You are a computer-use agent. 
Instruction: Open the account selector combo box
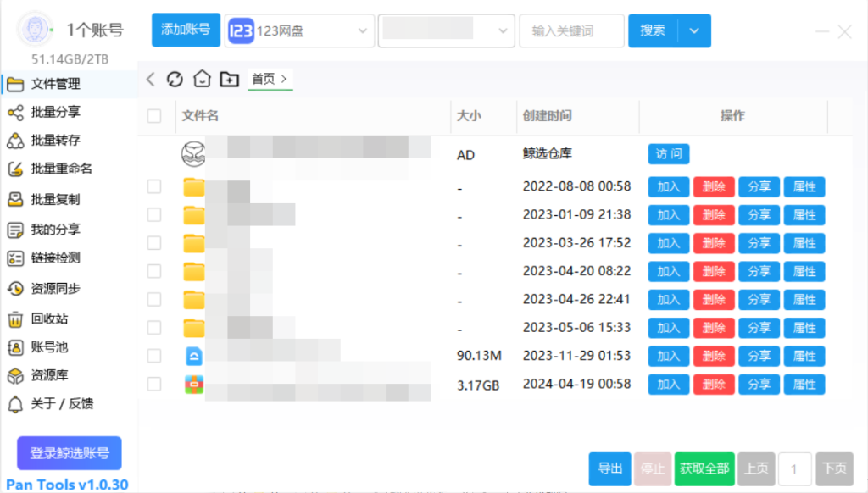(445, 30)
